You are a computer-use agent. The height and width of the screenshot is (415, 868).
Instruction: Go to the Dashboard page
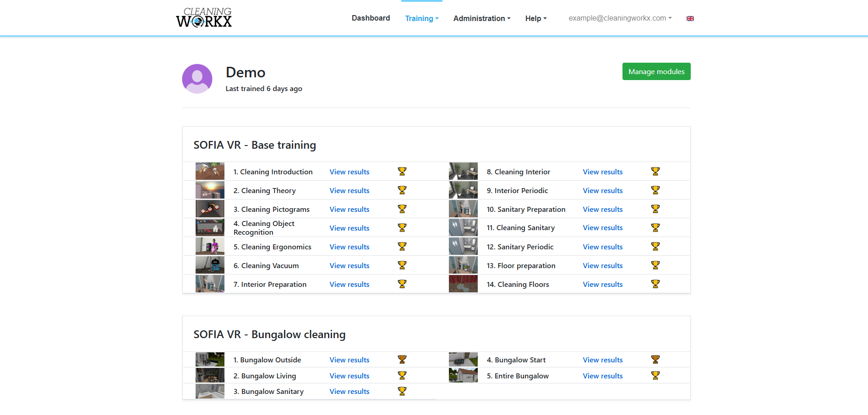pyautogui.click(x=371, y=18)
